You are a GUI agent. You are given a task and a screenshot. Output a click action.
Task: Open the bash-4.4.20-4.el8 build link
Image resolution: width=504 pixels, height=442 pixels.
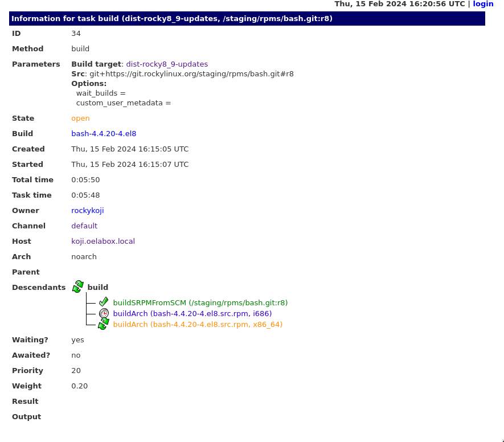[104, 133]
